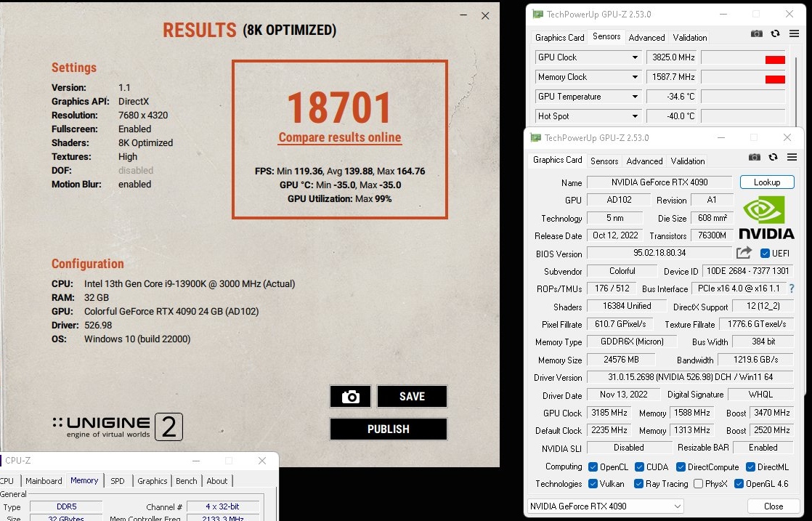Click the refresh icon in GPU-Z Sensors window
This screenshot has height=521, width=812.
point(775,33)
